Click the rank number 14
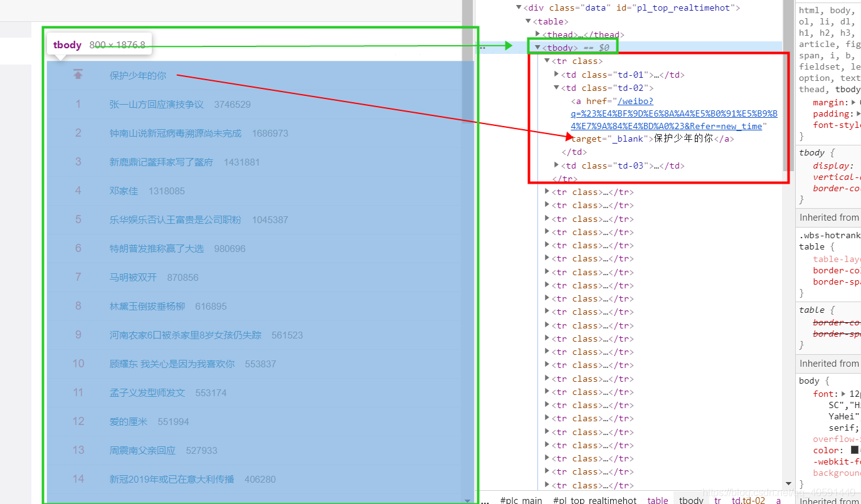The height and width of the screenshot is (504, 861). [x=78, y=479]
